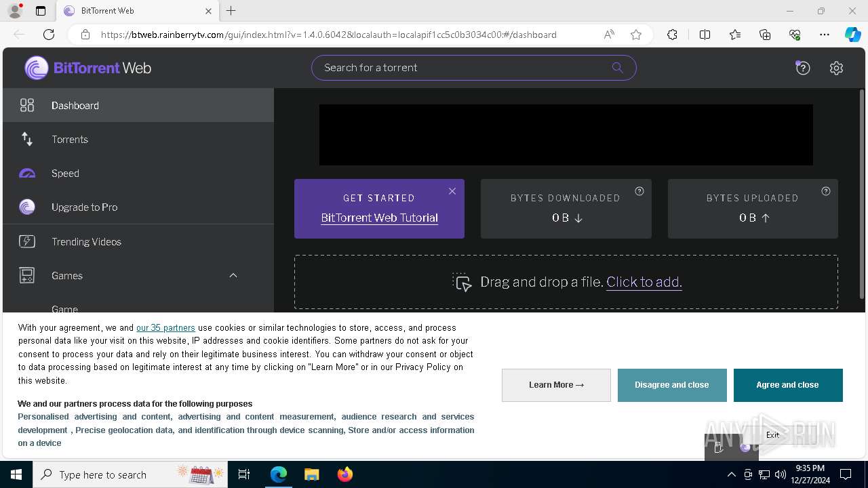Open the our 35 partners link
The height and width of the screenshot is (488, 868).
tap(165, 327)
